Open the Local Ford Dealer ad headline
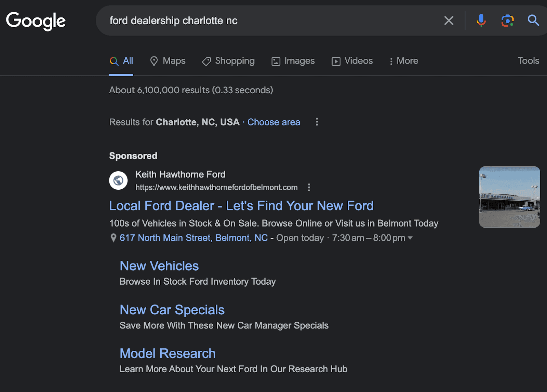 [x=241, y=206]
